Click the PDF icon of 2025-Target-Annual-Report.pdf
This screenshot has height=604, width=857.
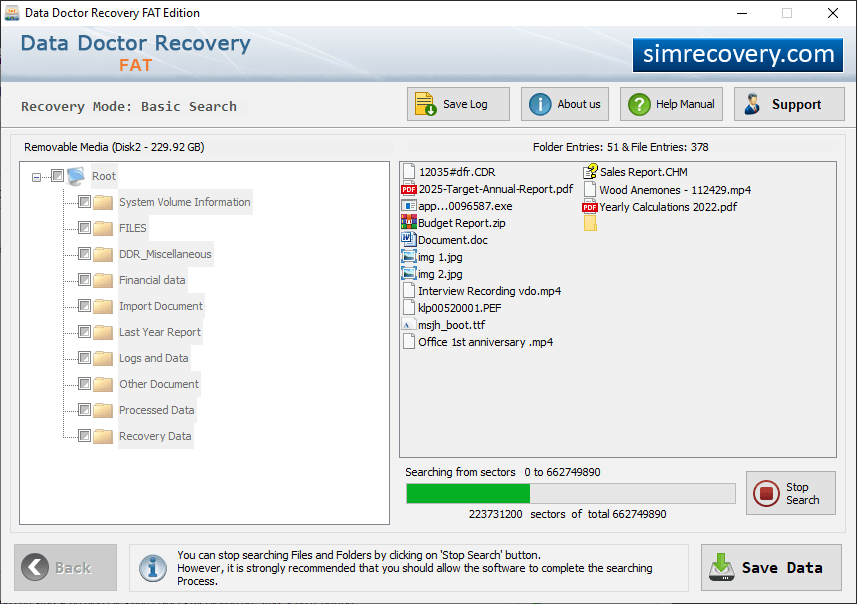[409, 189]
